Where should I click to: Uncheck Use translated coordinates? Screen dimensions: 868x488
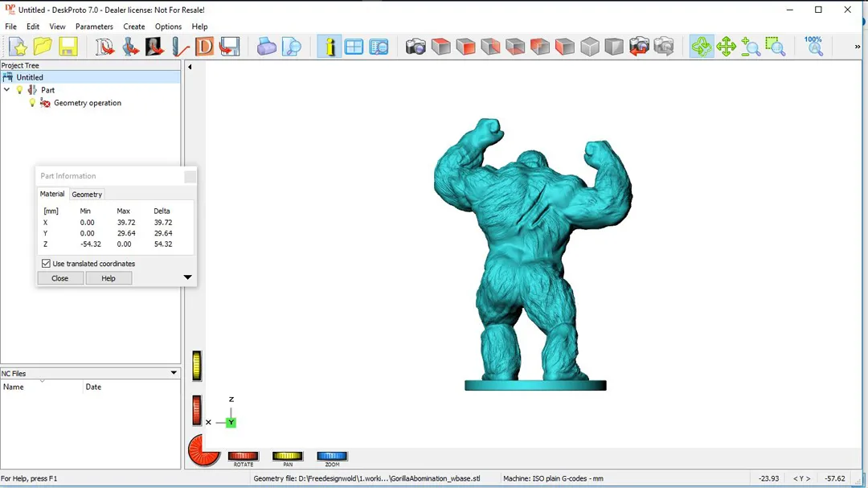pyautogui.click(x=46, y=264)
